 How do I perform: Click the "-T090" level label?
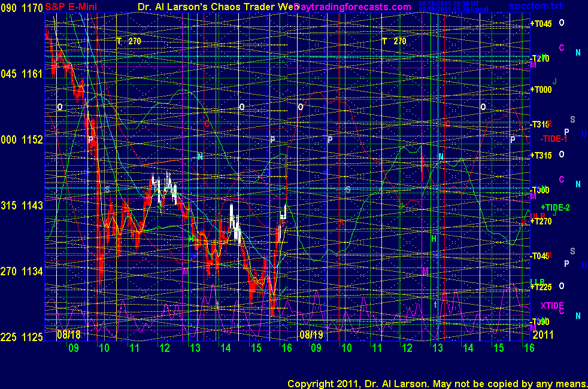coord(539,322)
